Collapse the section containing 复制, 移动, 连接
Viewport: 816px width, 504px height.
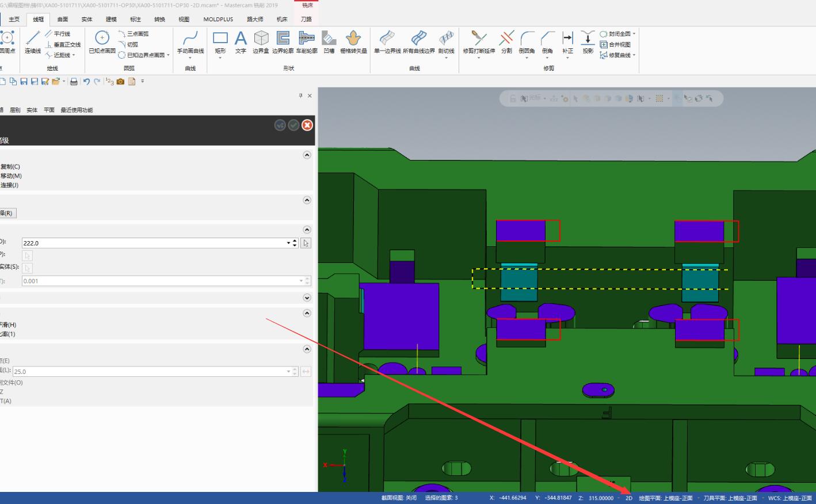point(307,155)
